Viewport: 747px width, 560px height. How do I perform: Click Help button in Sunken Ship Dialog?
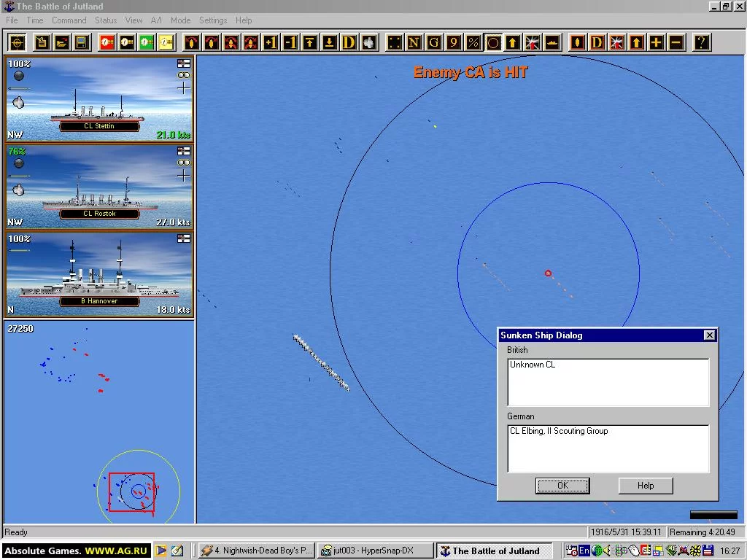point(646,486)
